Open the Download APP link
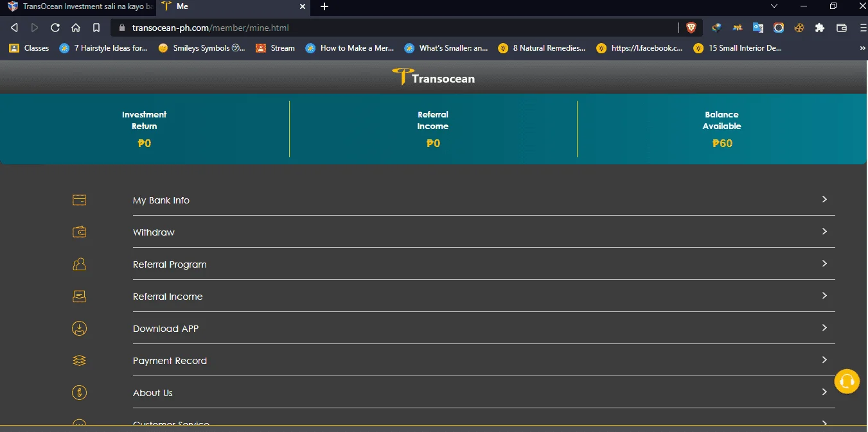The width and height of the screenshot is (868, 432). tap(166, 329)
